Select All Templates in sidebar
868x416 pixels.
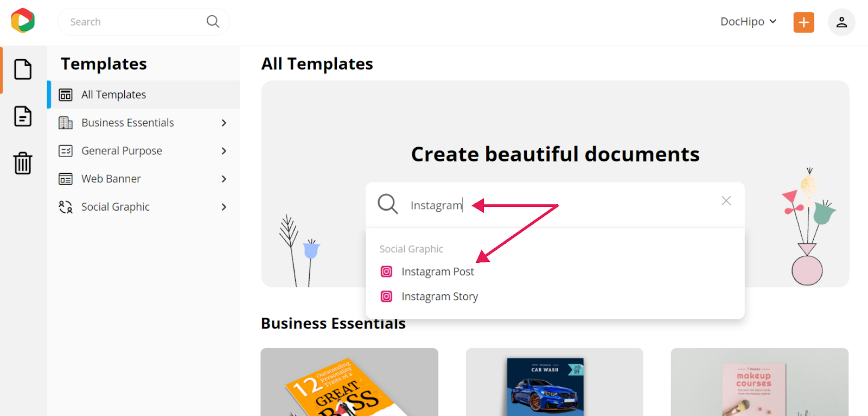(144, 94)
